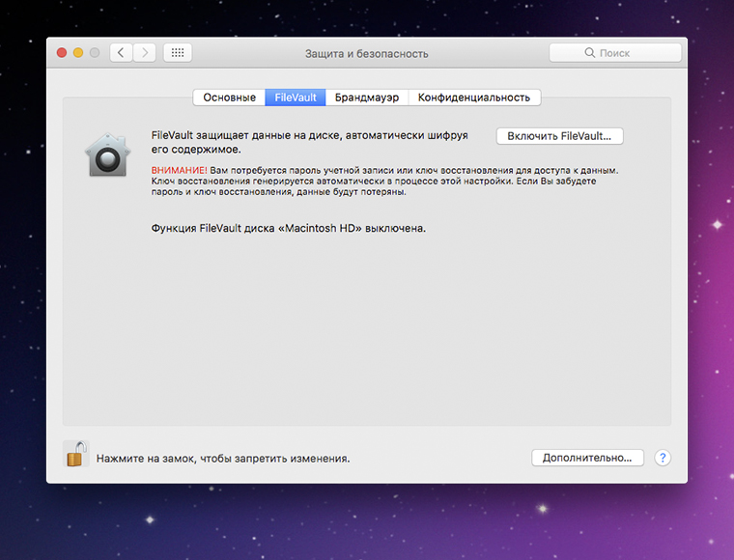Click the 'FileVault защищает данные' description

coord(309,142)
